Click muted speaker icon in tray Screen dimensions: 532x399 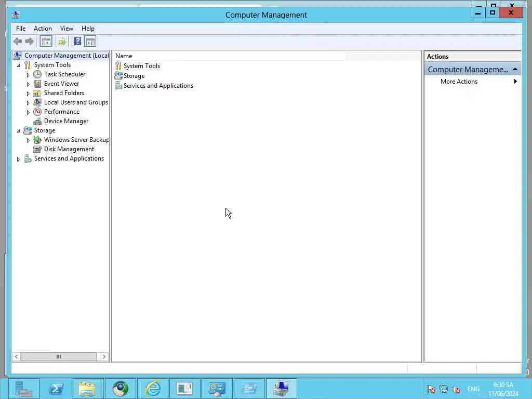point(456,389)
